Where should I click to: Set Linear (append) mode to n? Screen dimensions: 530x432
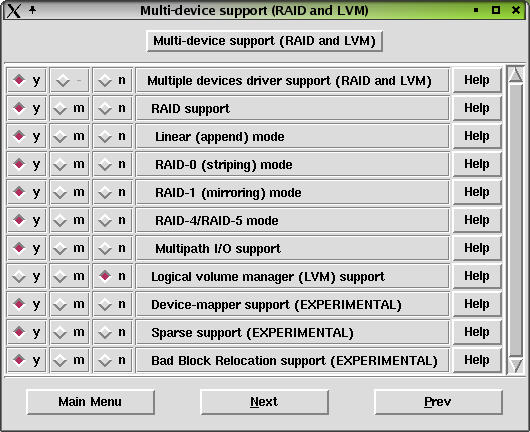(112, 137)
